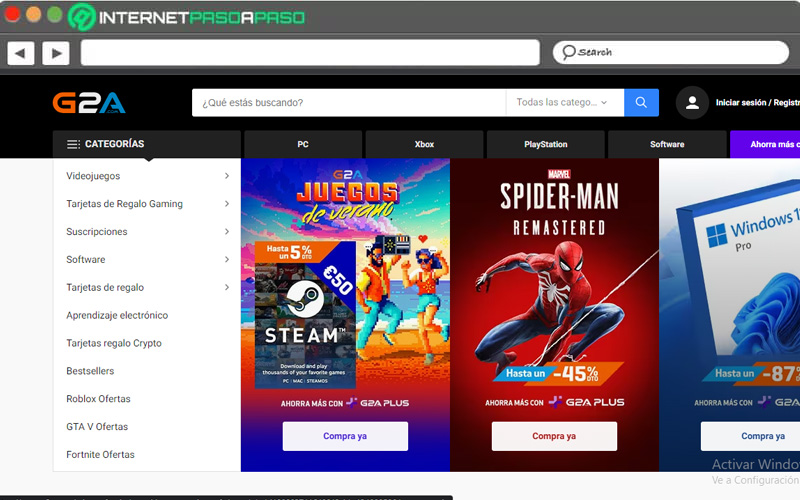
Task: Open Suscripciones category
Action: coord(97,232)
